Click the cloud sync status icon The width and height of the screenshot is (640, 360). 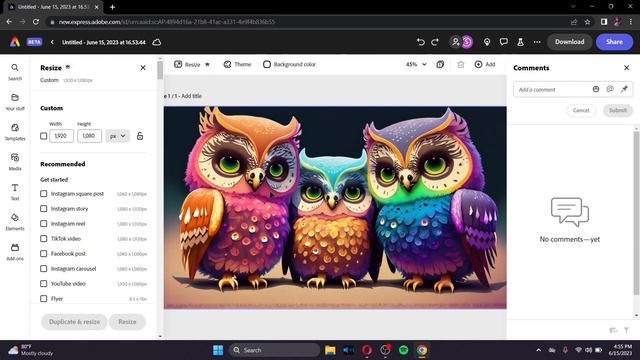pyautogui.click(x=157, y=42)
